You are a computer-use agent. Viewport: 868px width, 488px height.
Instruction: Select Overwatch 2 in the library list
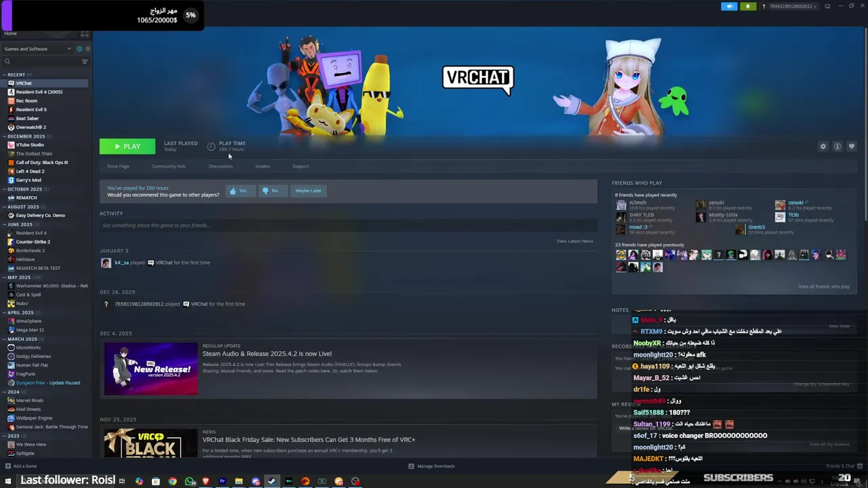(31, 127)
